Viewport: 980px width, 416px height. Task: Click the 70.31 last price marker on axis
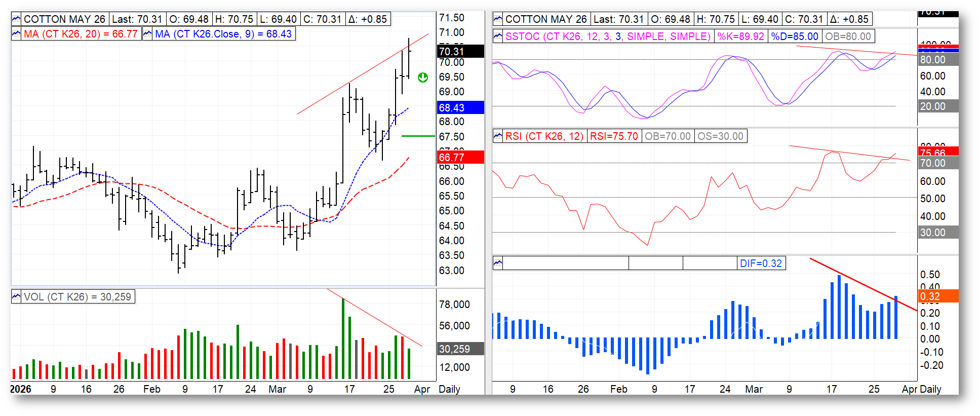(460, 51)
